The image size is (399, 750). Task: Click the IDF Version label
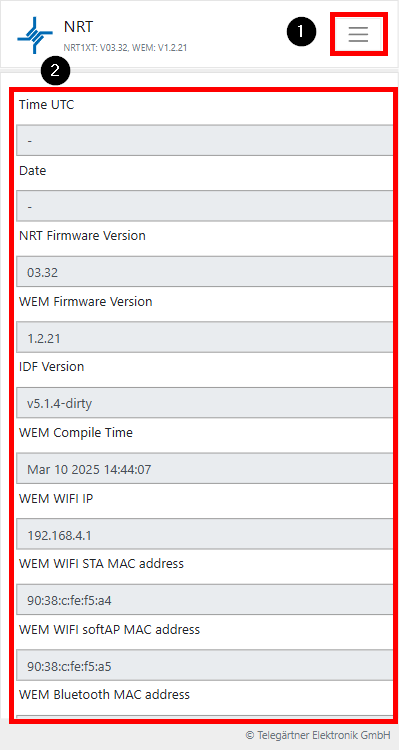[51, 366]
